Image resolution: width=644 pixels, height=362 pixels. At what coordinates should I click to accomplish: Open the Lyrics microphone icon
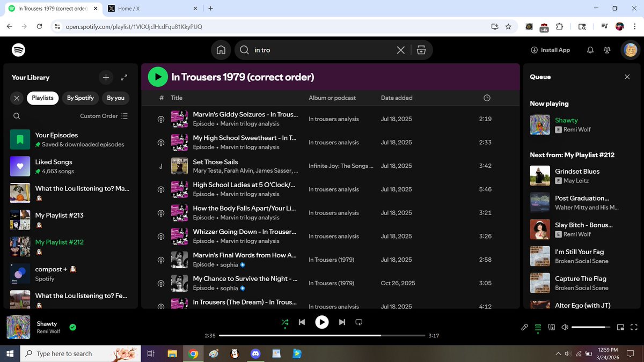(x=525, y=327)
